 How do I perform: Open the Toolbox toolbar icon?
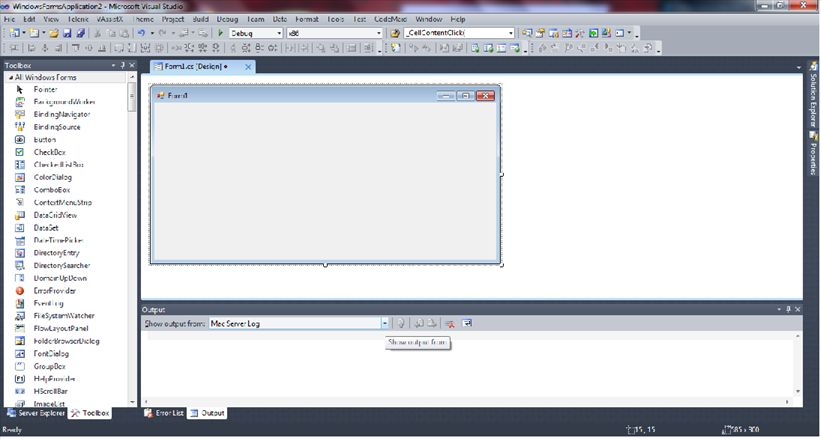(x=580, y=33)
